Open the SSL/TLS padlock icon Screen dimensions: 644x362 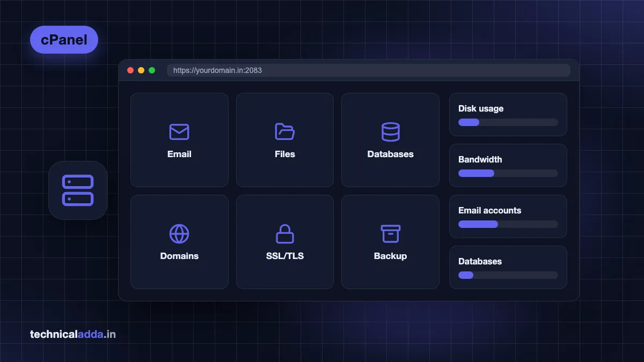click(285, 234)
